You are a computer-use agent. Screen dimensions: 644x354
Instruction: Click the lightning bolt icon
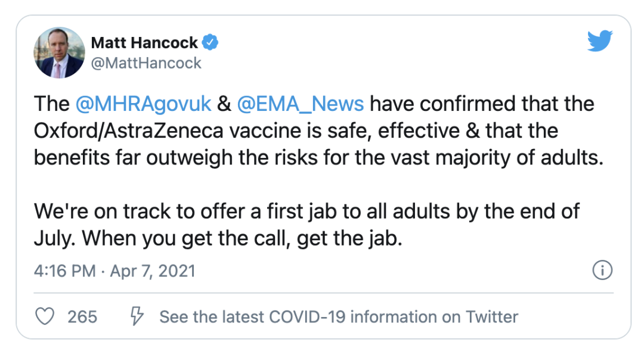click(x=137, y=316)
